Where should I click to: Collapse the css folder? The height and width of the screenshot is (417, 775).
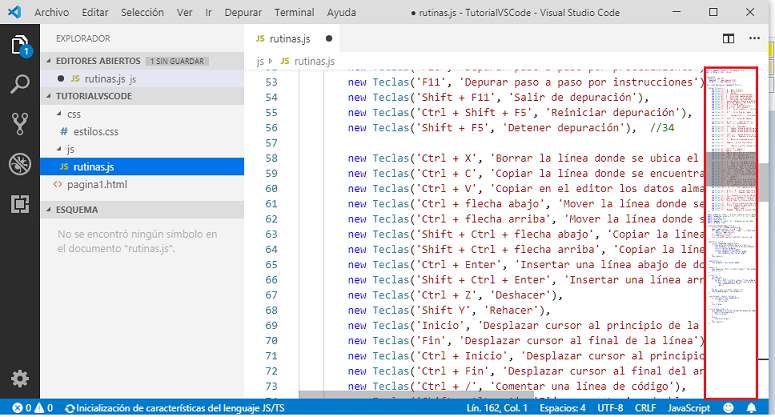(x=59, y=114)
